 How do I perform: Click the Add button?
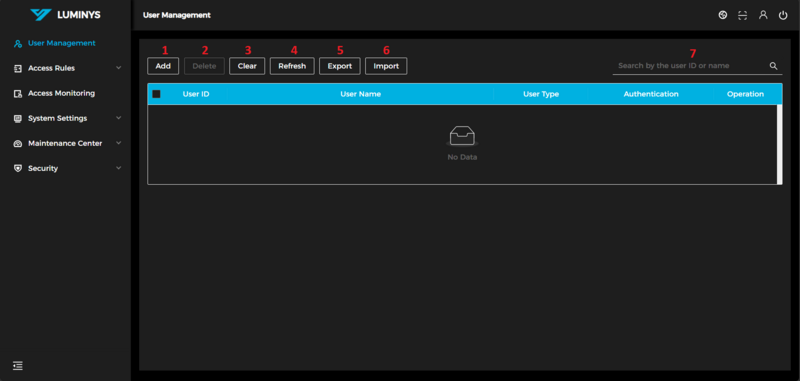tap(163, 66)
